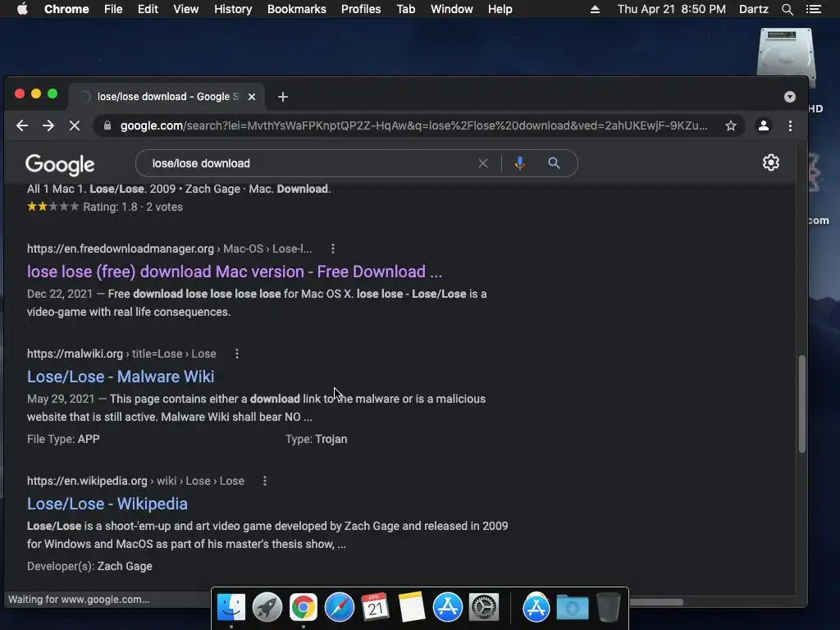Click Chrome icon in the Dock
The image size is (840, 630).
click(x=304, y=607)
